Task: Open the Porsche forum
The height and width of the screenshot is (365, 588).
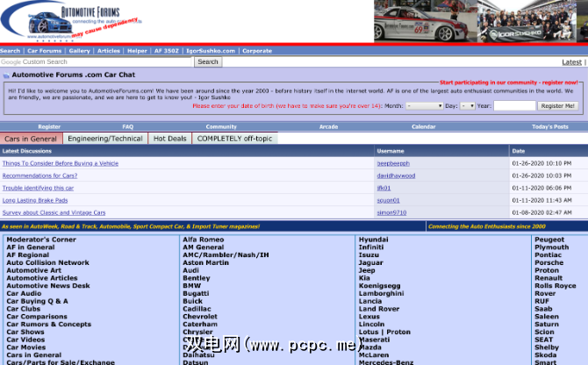Action: pos(549,262)
